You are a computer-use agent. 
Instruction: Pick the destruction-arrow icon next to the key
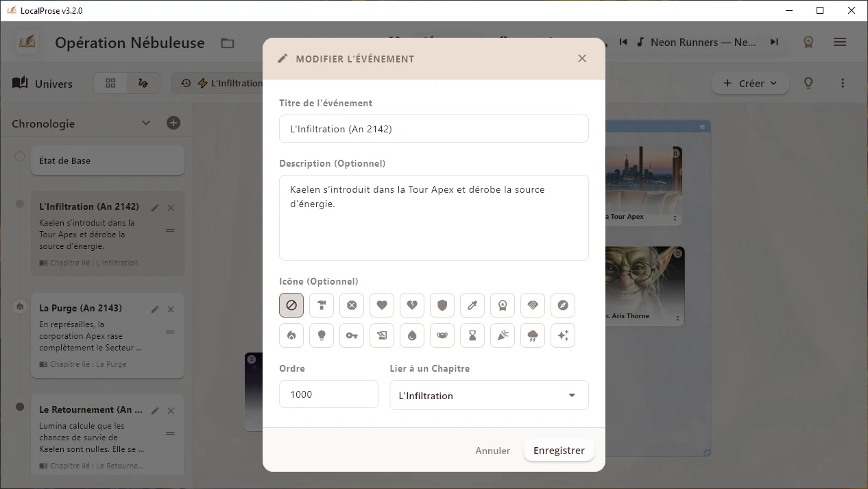tap(382, 335)
